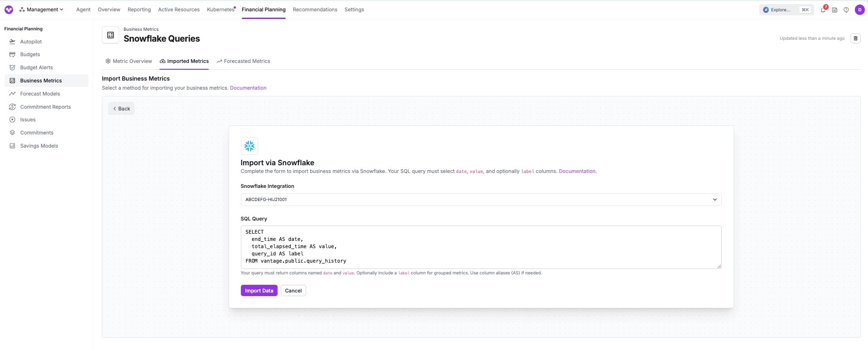
Task: Open the Overview nav item
Action: [109, 10]
